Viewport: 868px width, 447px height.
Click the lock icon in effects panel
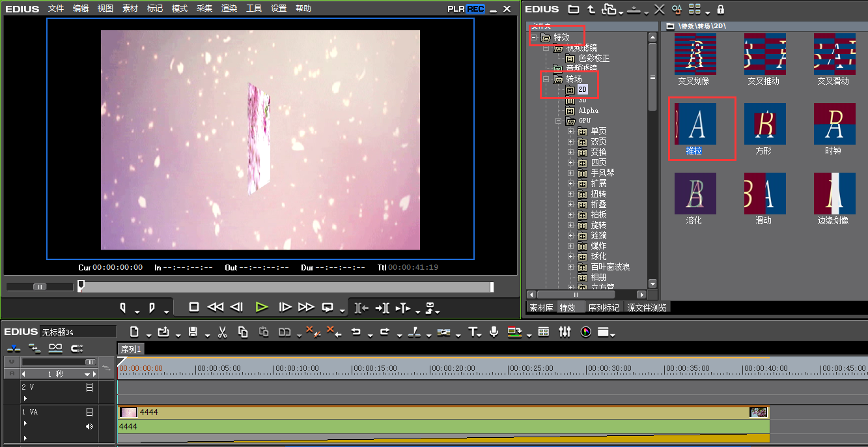coord(720,9)
